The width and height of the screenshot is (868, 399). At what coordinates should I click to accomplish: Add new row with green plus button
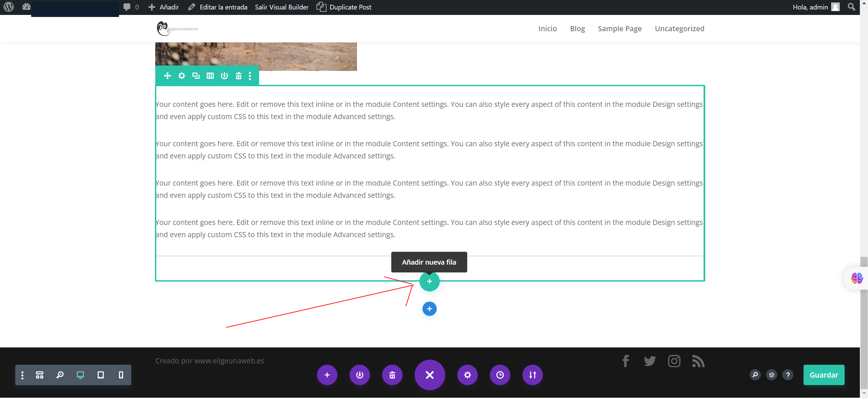pos(429,281)
